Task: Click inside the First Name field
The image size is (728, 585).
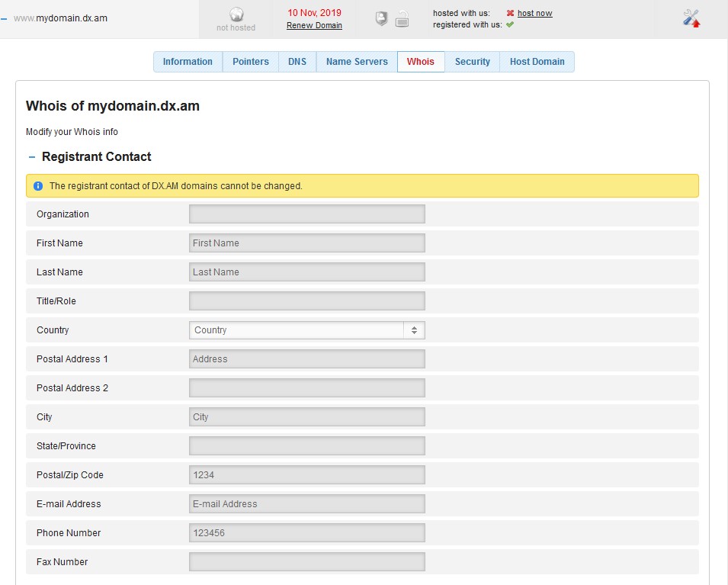Action: 306,243
